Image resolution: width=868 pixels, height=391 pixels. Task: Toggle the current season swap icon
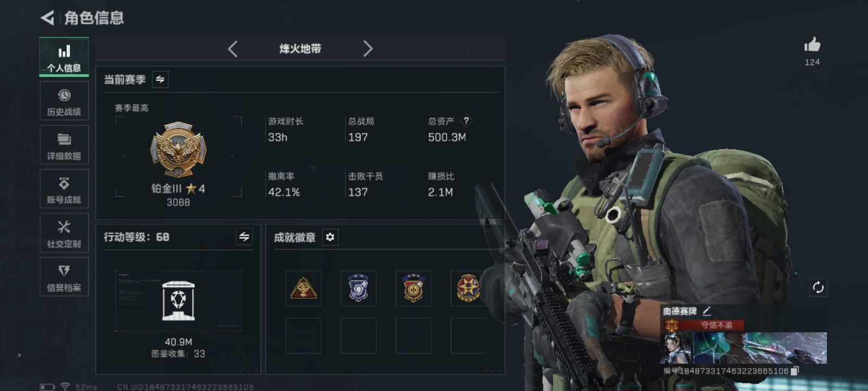tap(160, 79)
